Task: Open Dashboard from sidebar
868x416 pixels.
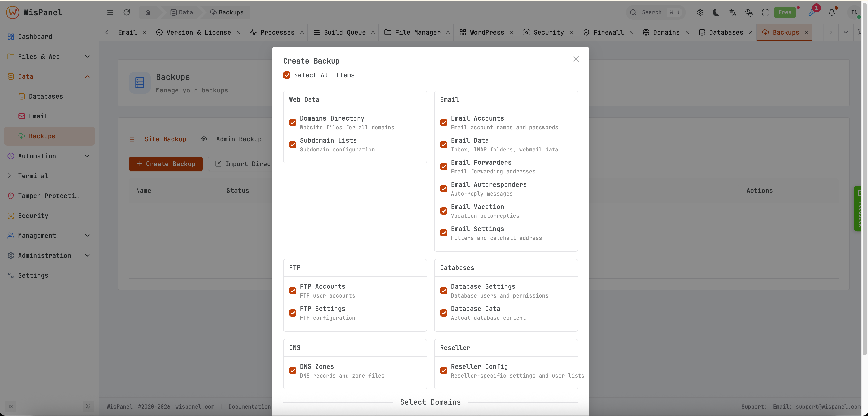Action: pyautogui.click(x=50, y=37)
